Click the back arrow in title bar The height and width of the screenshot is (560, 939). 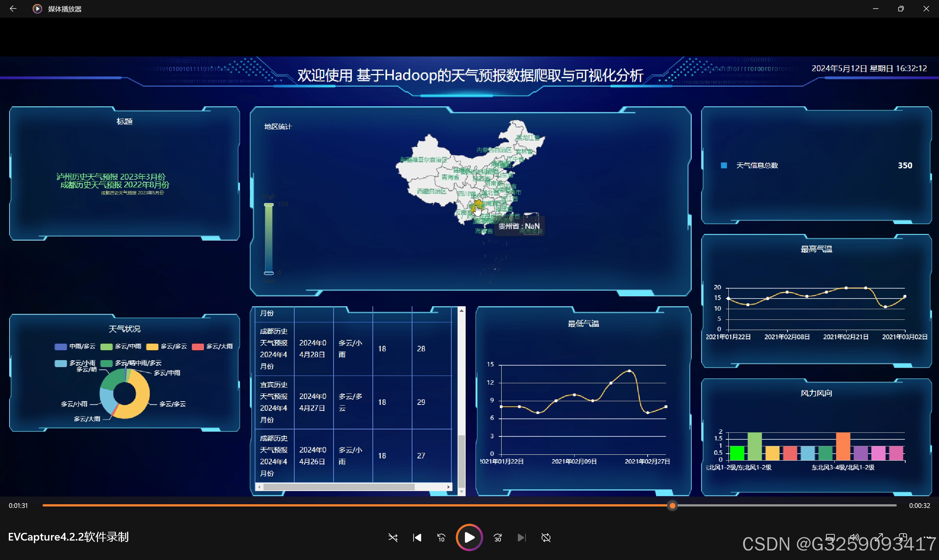(x=13, y=9)
